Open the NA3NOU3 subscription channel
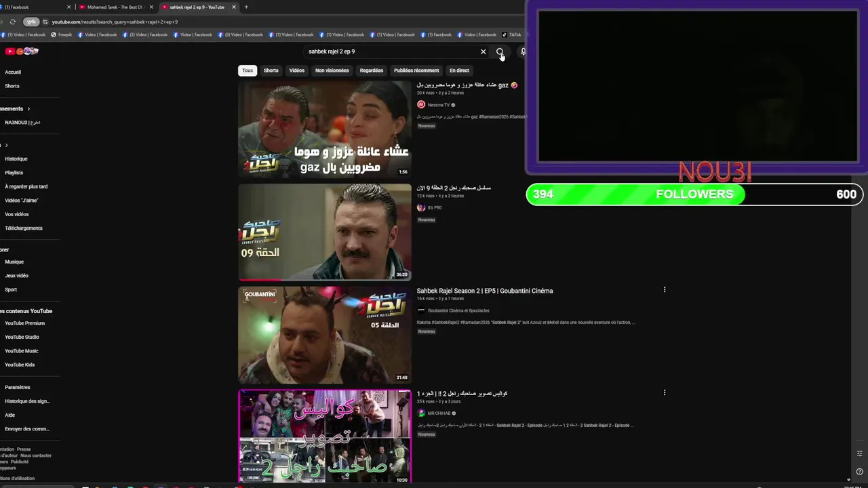 (22, 123)
